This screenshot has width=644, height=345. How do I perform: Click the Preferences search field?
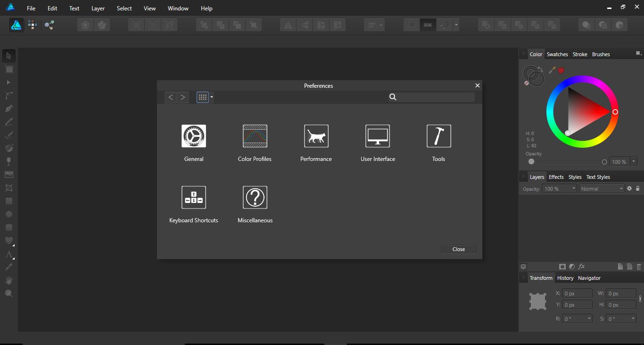click(431, 97)
